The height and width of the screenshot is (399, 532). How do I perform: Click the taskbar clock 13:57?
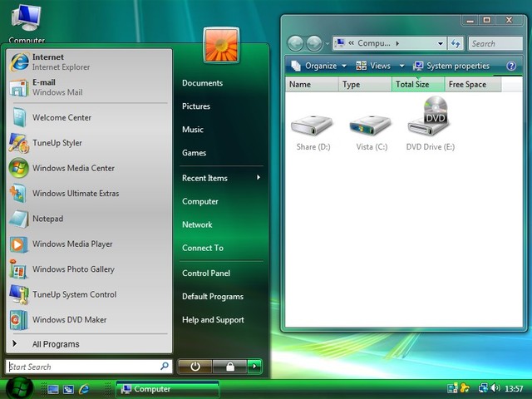(x=514, y=388)
